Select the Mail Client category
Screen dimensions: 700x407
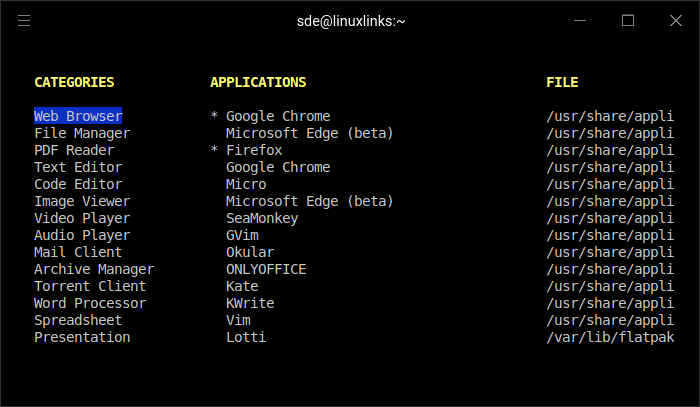click(78, 252)
